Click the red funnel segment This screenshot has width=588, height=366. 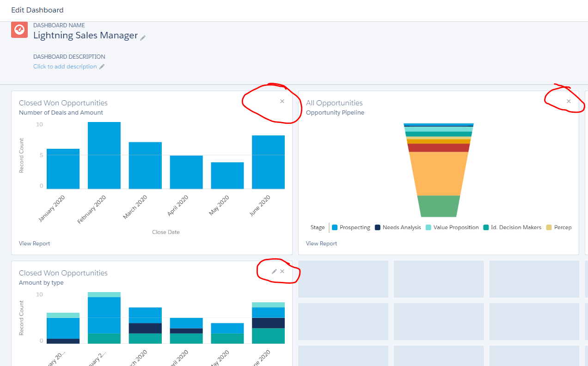(439, 148)
